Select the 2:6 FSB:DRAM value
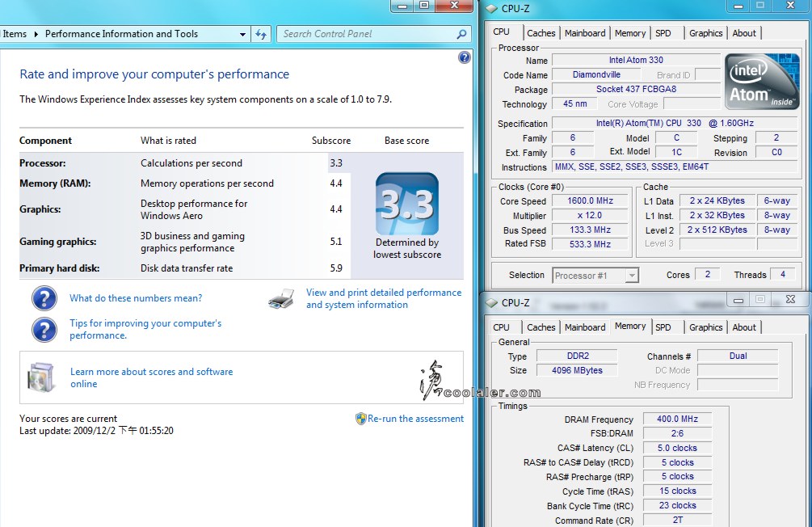 677,434
